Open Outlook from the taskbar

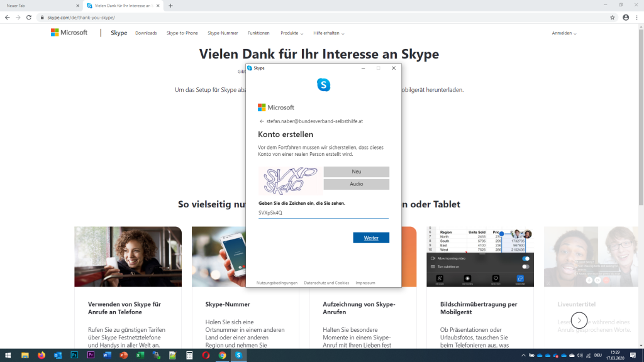[58, 356]
